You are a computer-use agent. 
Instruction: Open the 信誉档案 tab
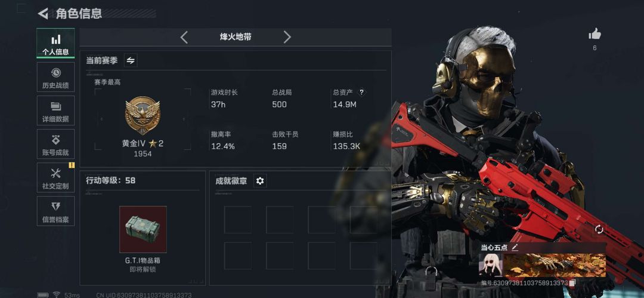click(x=55, y=211)
